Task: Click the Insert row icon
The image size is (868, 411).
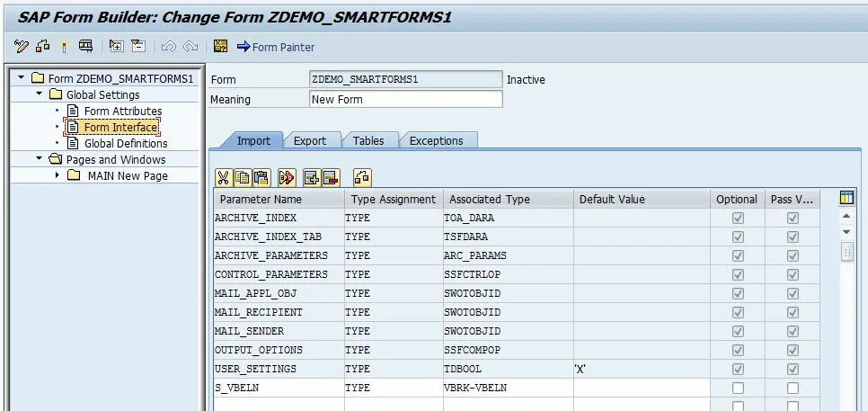Action: point(312,178)
